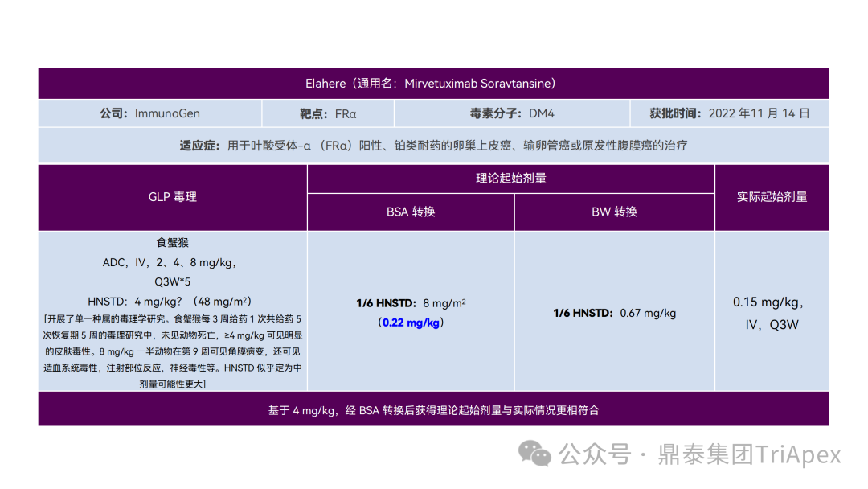Select the HNSTD 4 mg/kg line
This screenshot has height=489, width=868.
[x=171, y=302]
